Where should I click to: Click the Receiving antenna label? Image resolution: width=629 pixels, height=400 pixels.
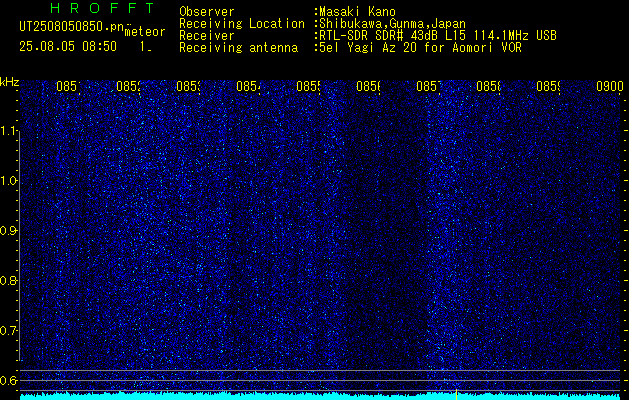tap(238, 48)
